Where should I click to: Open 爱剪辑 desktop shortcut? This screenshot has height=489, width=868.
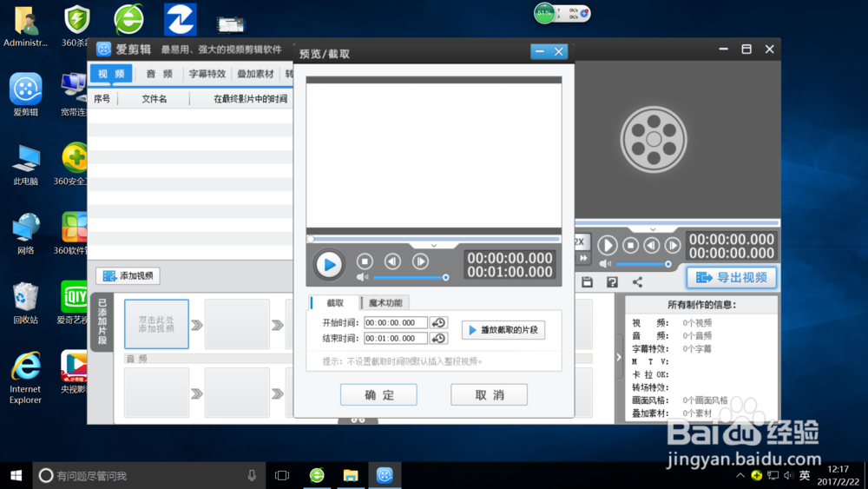tap(25, 94)
